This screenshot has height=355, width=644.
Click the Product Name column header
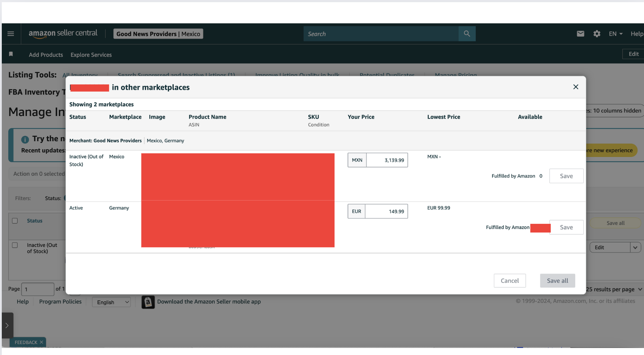tap(207, 117)
